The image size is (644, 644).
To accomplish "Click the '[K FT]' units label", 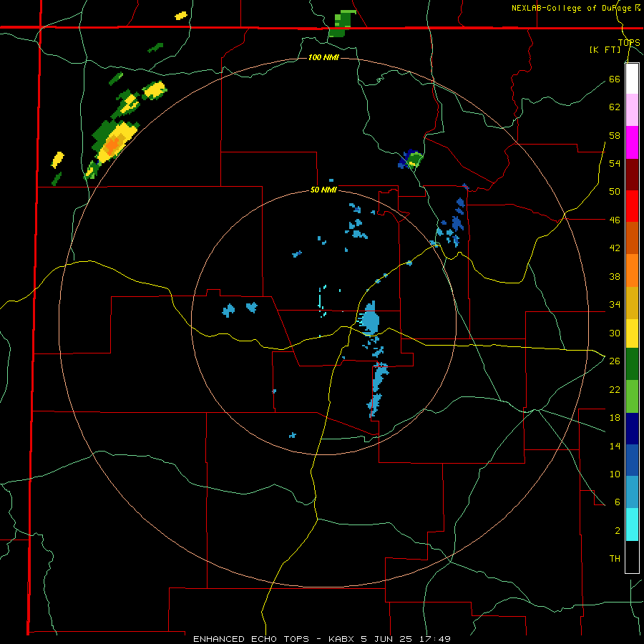I will tap(605, 49).
